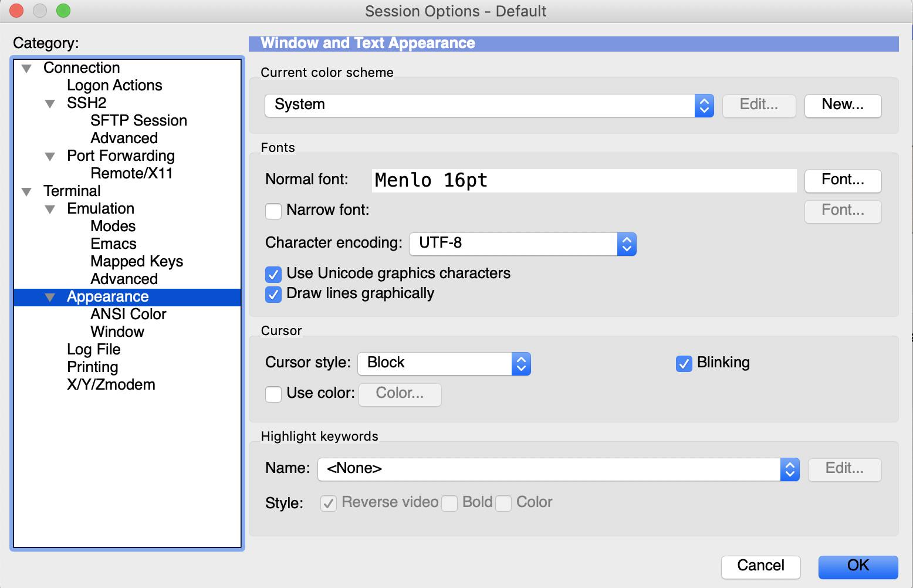Open the Mapped Keys settings
This screenshot has width=913, height=588.
(x=136, y=261)
